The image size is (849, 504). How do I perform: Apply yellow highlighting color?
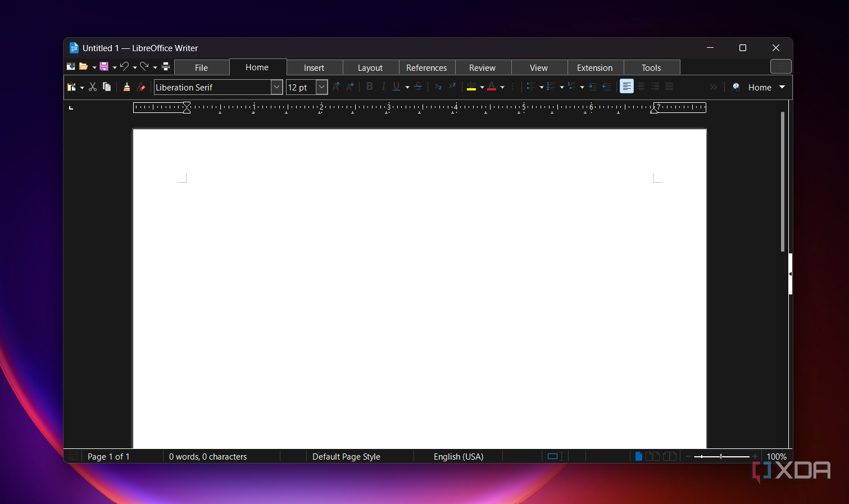pyautogui.click(x=471, y=87)
